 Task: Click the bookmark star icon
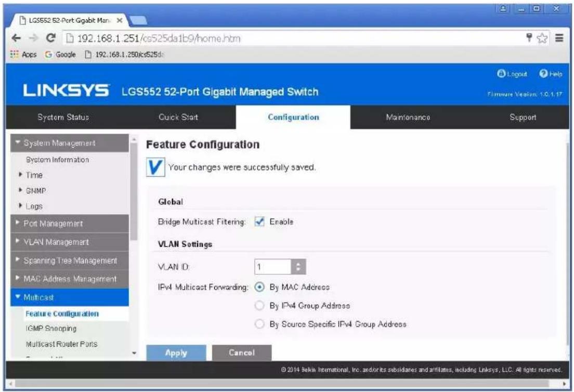[542, 38]
